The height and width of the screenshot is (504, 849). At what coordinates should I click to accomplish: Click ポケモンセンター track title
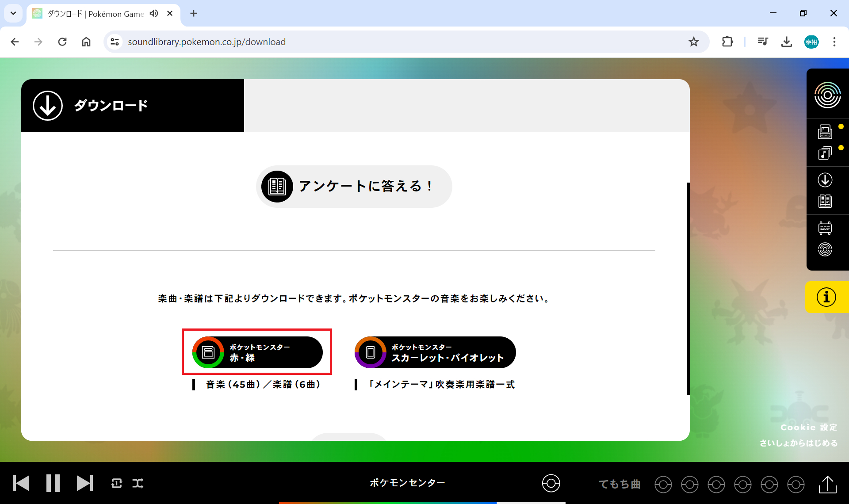point(407,483)
